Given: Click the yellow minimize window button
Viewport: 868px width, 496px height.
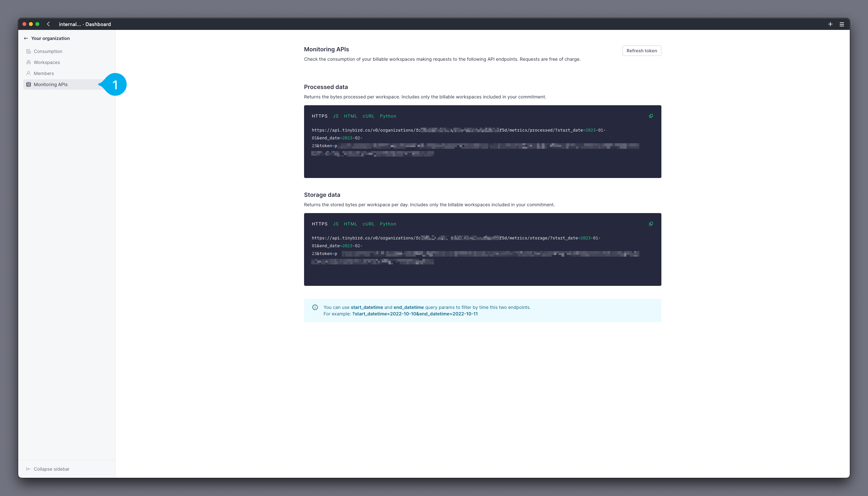Looking at the screenshot, I should [x=31, y=24].
